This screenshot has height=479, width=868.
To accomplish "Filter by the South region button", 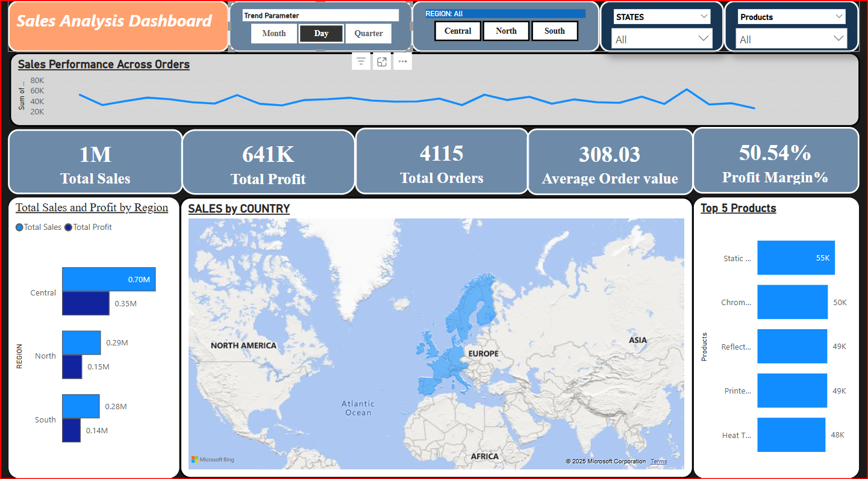I will pos(554,31).
